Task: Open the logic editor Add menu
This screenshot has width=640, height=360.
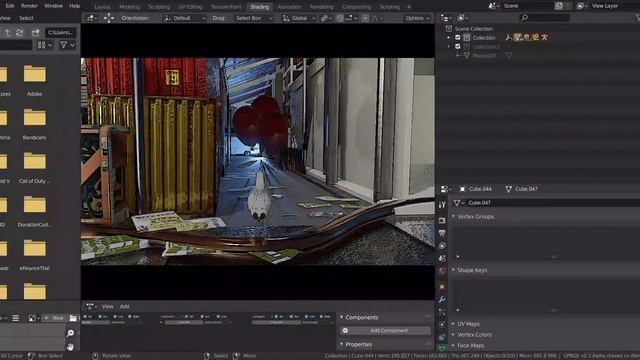Action: [x=124, y=306]
